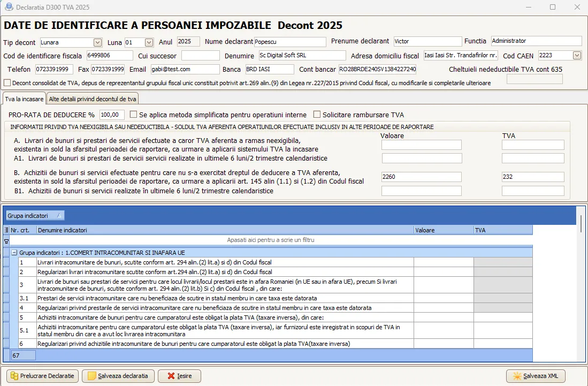The height and width of the screenshot is (386, 588).
Task: Click Cheltuieli nedeductibile TVA cont 635 field
Action: [x=534, y=79]
